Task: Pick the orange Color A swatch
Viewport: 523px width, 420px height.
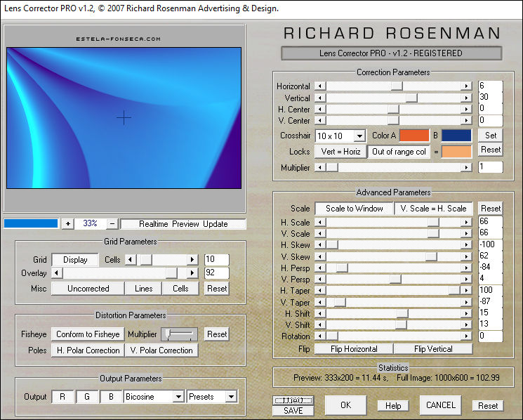Action: click(x=414, y=136)
